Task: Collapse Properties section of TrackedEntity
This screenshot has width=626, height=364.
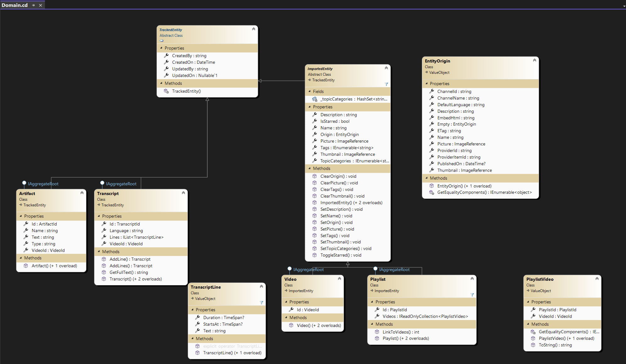Action: (161, 48)
